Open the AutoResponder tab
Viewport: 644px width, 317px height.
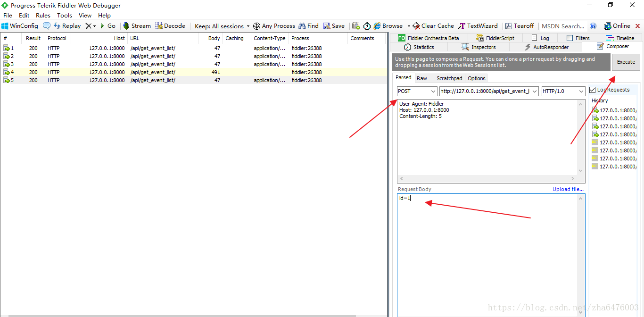pyautogui.click(x=546, y=47)
